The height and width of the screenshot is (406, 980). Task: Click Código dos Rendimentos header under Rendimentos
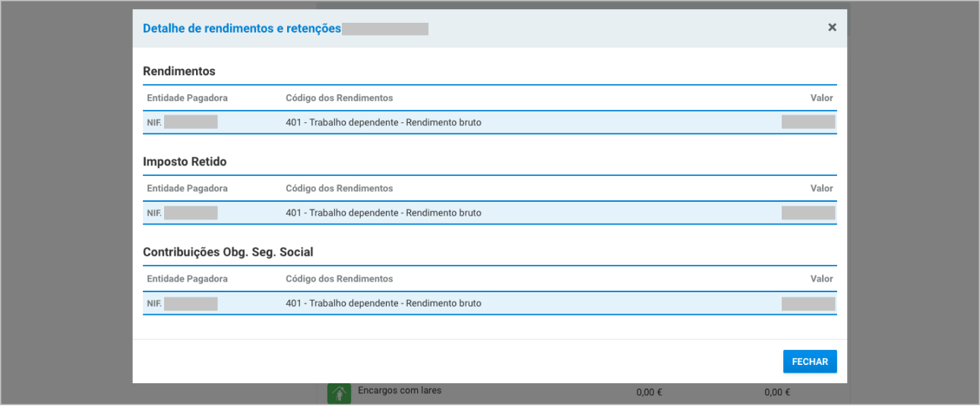(x=339, y=98)
